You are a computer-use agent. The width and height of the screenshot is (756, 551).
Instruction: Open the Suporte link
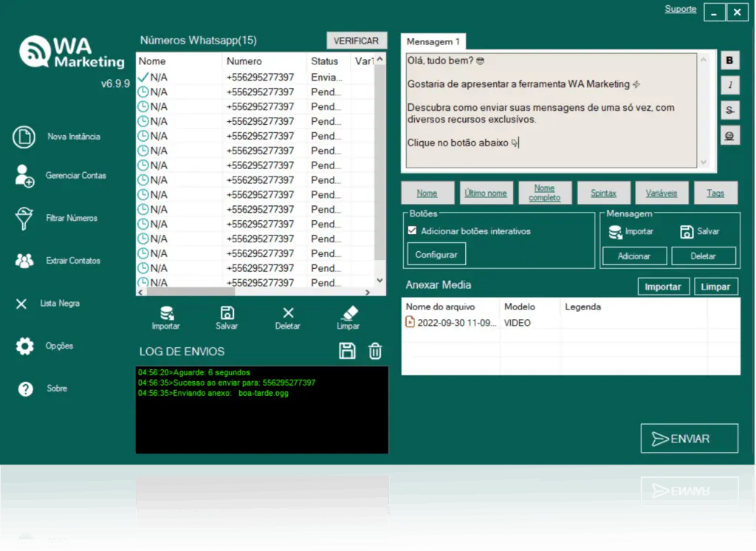[x=680, y=9]
